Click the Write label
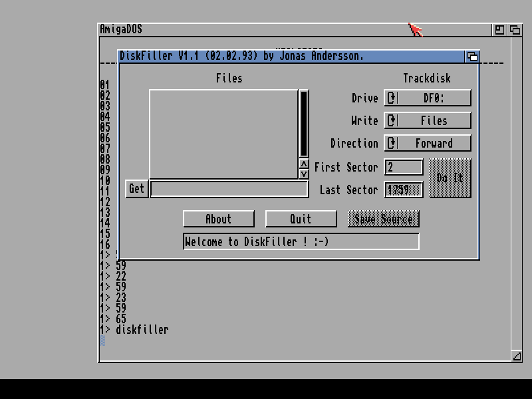The image size is (532, 399). [x=364, y=120]
